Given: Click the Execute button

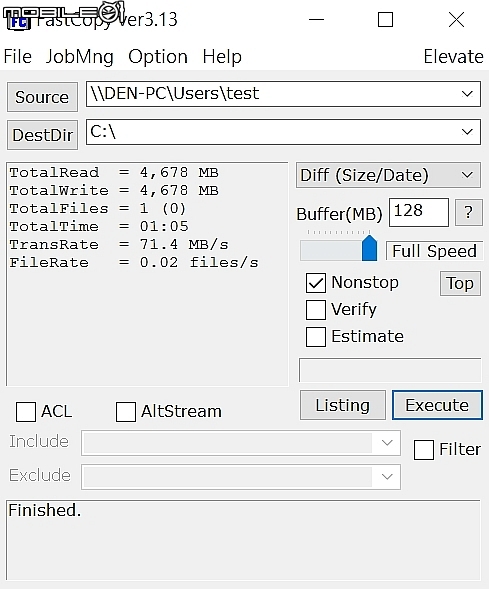Looking at the screenshot, I should (x=437, y=405).
